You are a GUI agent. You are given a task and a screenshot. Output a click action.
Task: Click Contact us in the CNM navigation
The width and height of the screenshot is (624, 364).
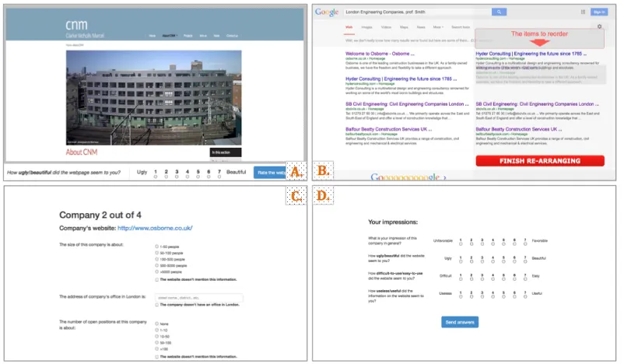click(232, 36)
